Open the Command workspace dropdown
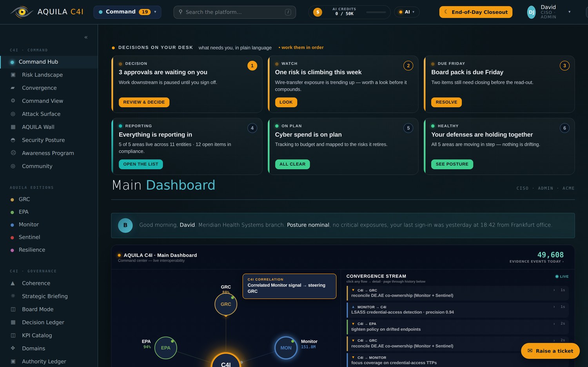 pyautogui.click(x=127, y=12)
